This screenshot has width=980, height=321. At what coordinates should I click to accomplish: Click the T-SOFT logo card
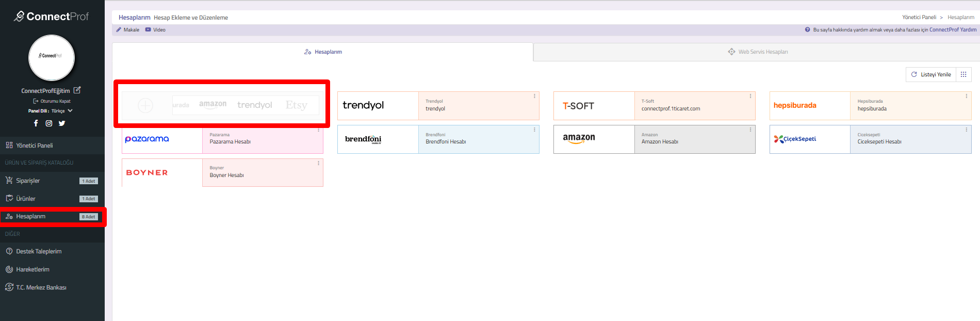(594, 106)
